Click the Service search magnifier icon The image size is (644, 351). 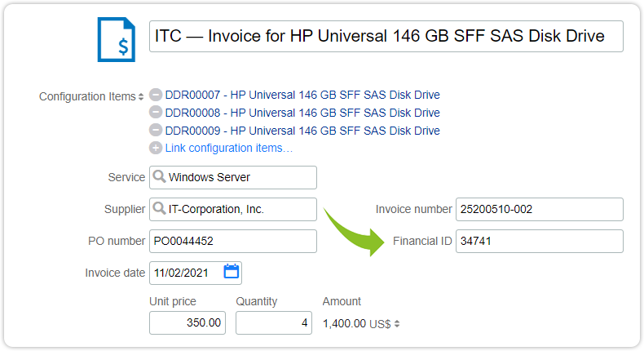click(159, 177)
